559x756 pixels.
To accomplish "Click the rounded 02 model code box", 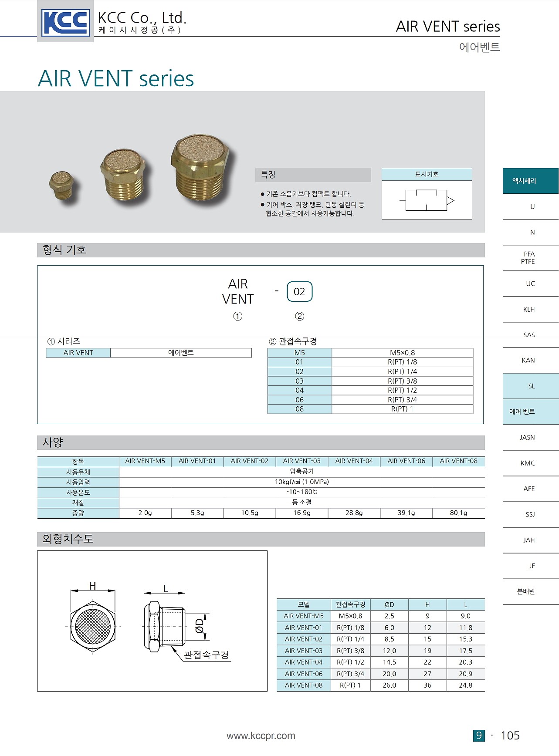I will (x=300, y=292).
